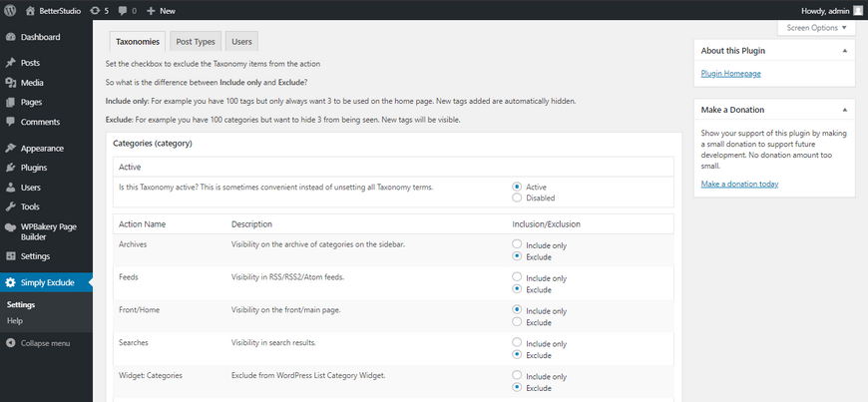Choose Include only for Searches

tap(517, 341)
